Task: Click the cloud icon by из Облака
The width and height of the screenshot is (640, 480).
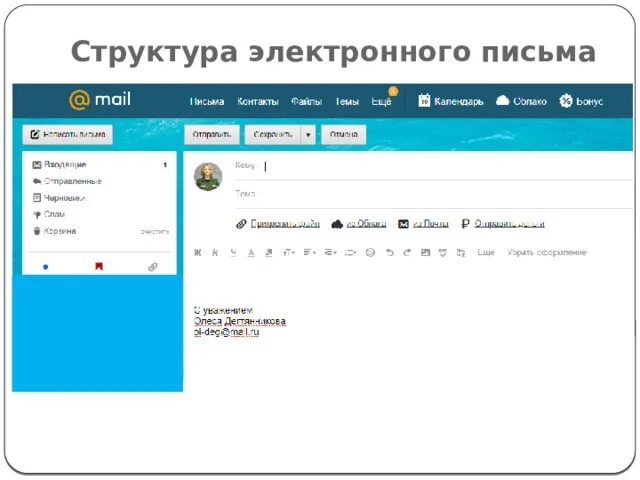Action: pos(337,224)
